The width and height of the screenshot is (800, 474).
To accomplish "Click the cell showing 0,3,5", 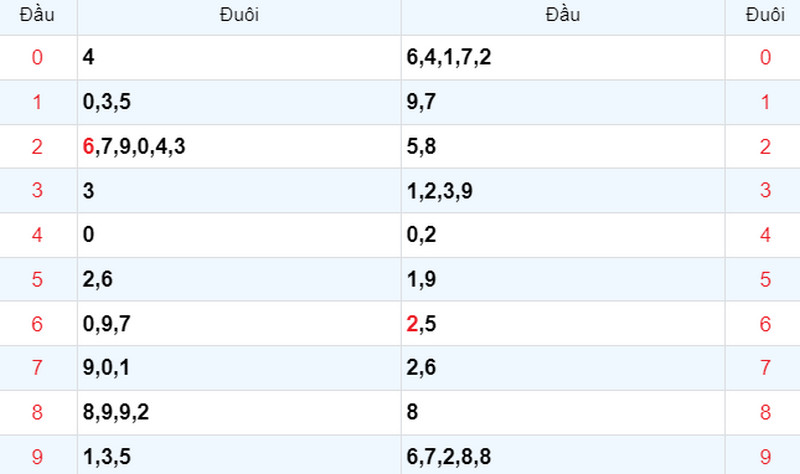I will [x=239, y=102].
